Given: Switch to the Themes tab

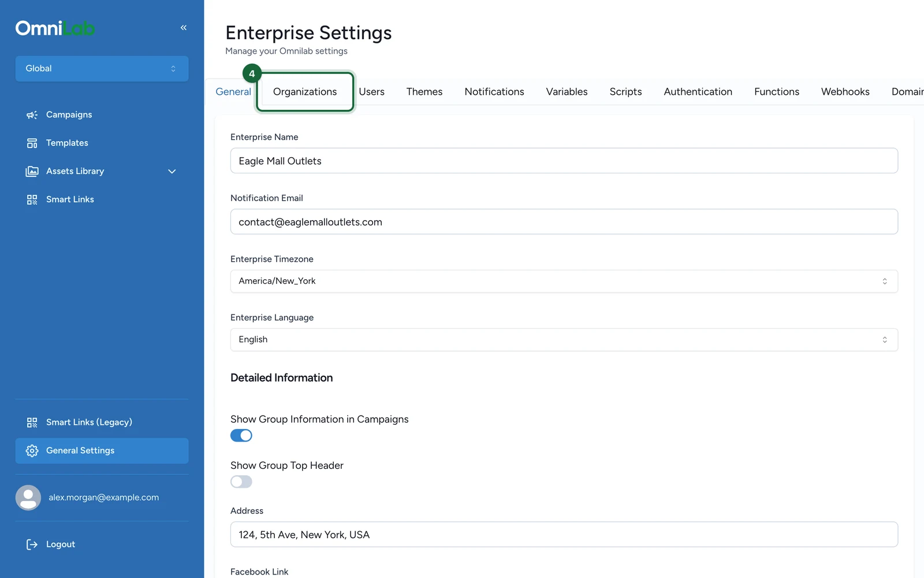Looking at the screenshot, I should click(x=424, y=92).
